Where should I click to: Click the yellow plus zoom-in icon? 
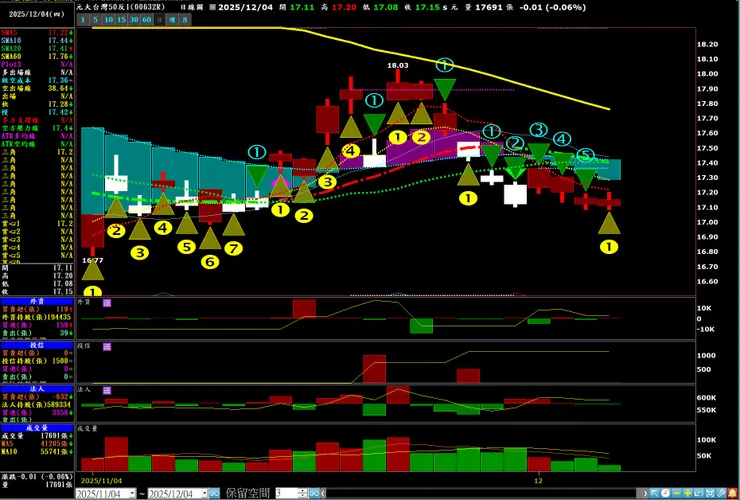point(688,493)
